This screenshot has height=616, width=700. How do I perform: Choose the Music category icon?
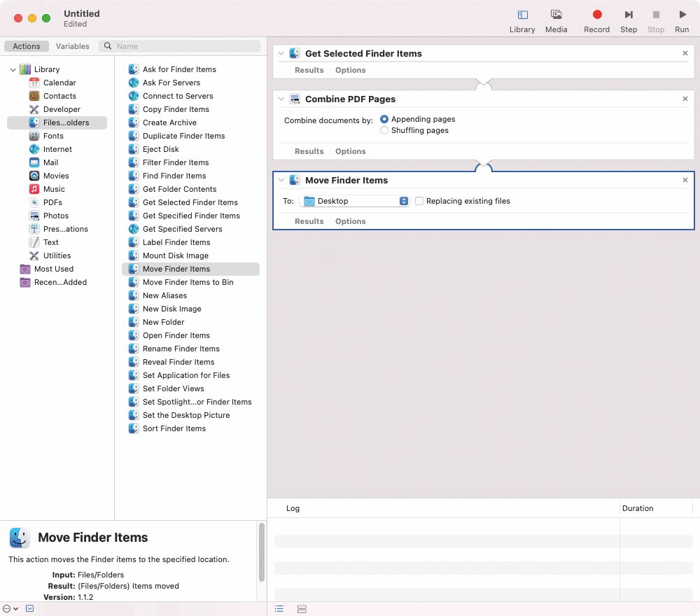pyautogui.click(x=34, y=189)
